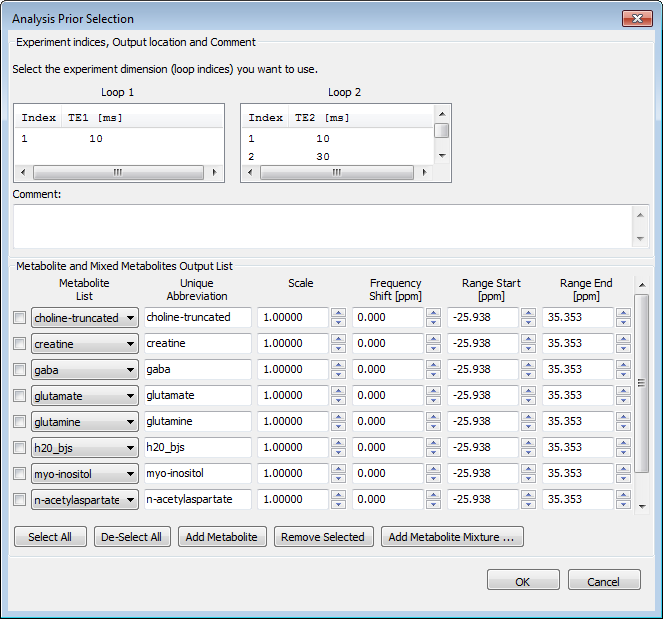Increase Scale for n-acetylaspartate row
This screenshot has height=619, width=663.
point(338,495)
